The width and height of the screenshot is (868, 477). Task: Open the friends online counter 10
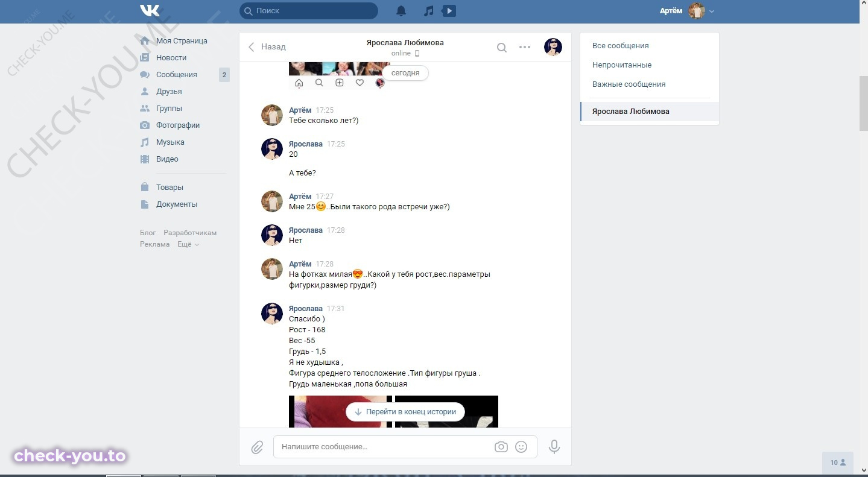tap(838, 463)
